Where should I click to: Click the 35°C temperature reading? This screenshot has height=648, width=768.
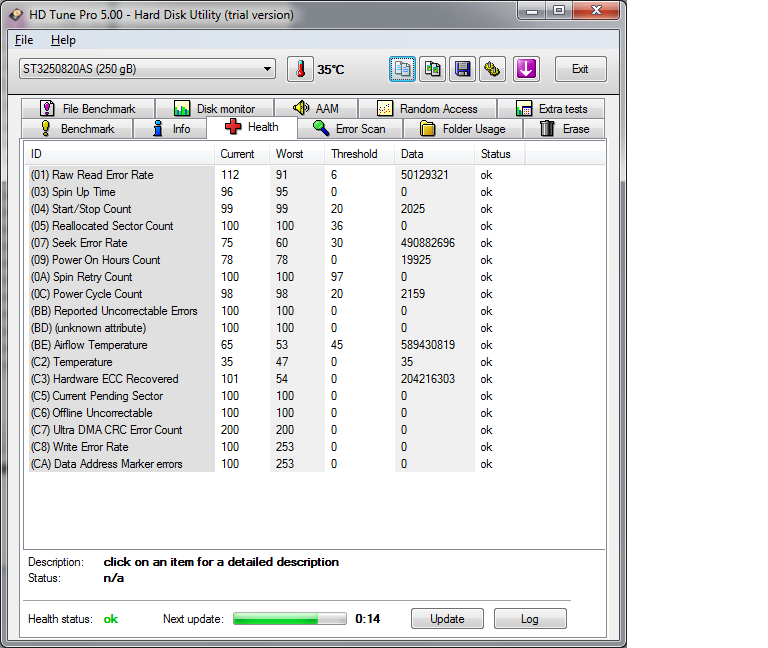click(x=331, y=70)
